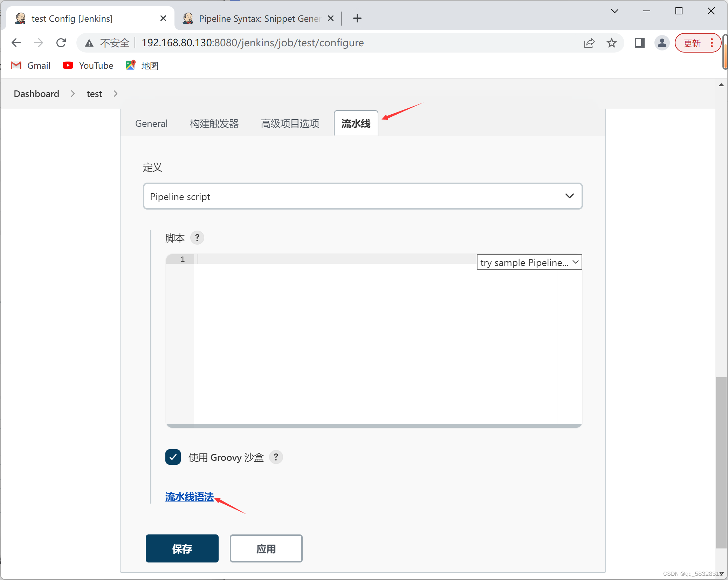Switch to the 构建触发器 tab
Image resolution: width=728 pixels, height=580 pixels.
point(214,123)
